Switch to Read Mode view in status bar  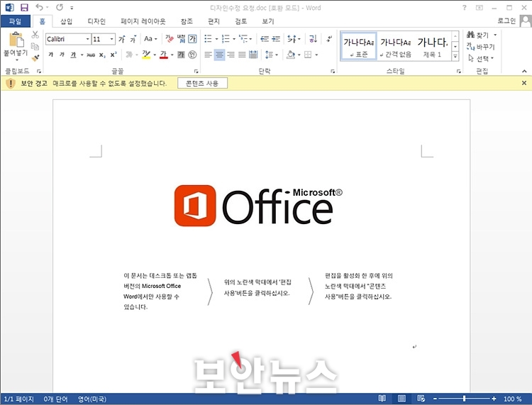[382, 399]
